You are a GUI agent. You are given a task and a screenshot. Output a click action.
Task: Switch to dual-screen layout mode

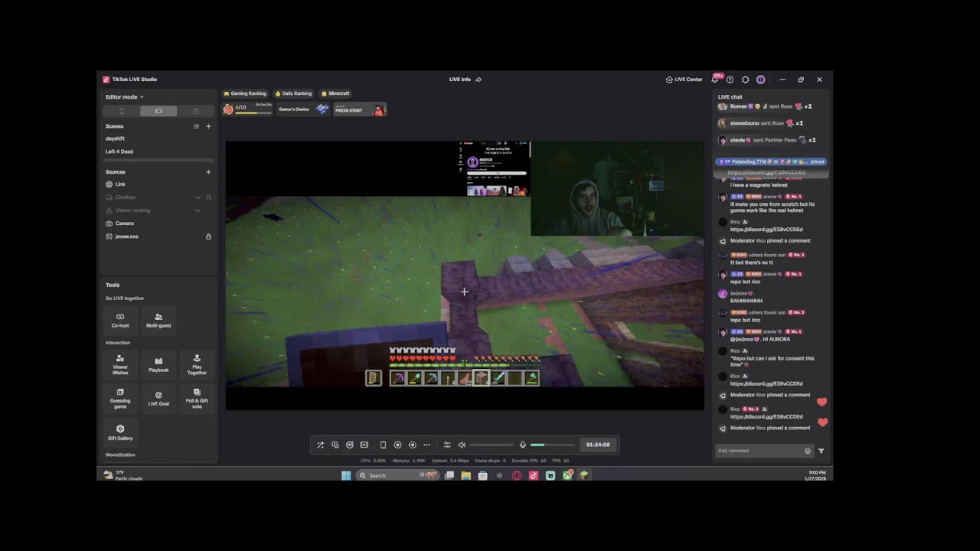[195, 111]
